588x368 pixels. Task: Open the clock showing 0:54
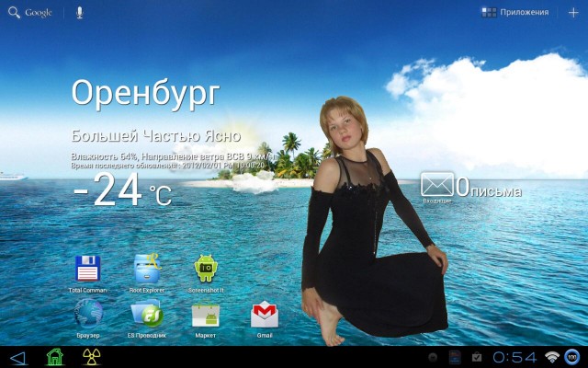(x=514, y=356)
